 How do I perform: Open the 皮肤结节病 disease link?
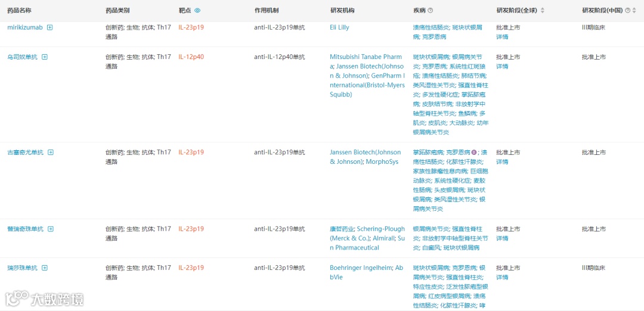436,104
